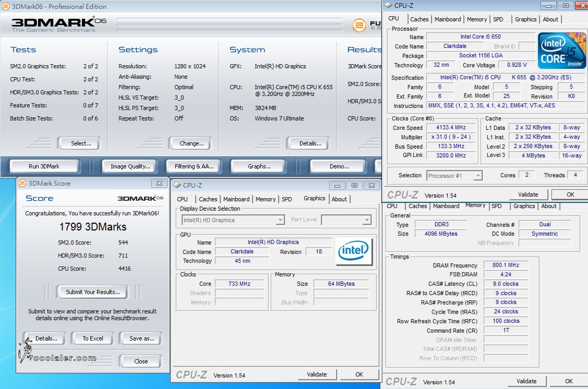
Task: Open the Perf Level dropdown
Action: (367, 220)
